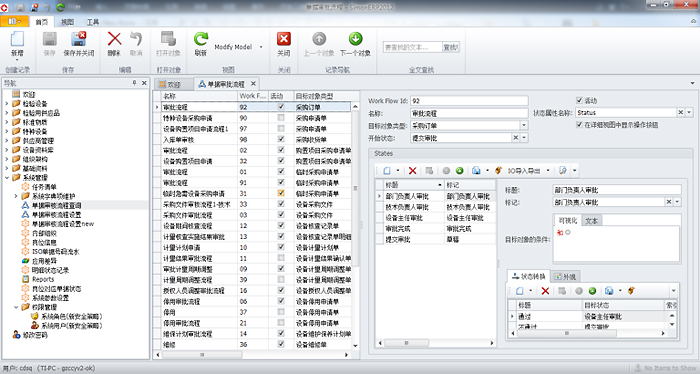Click the green 下一个对象 next object arrow
The image size is (700, 374).
coord(355,39)
